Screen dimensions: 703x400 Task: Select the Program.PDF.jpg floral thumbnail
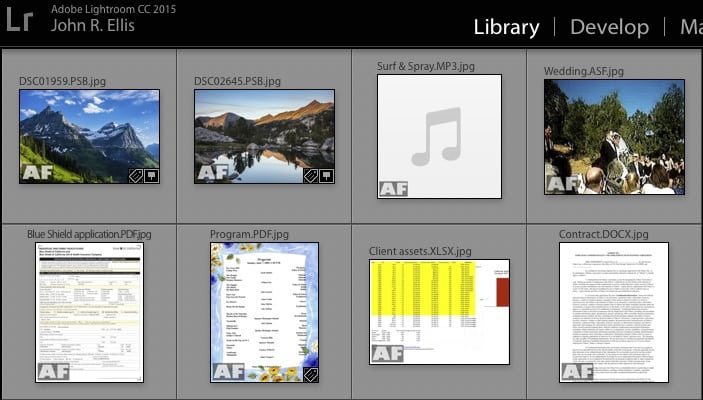point(265,312)
